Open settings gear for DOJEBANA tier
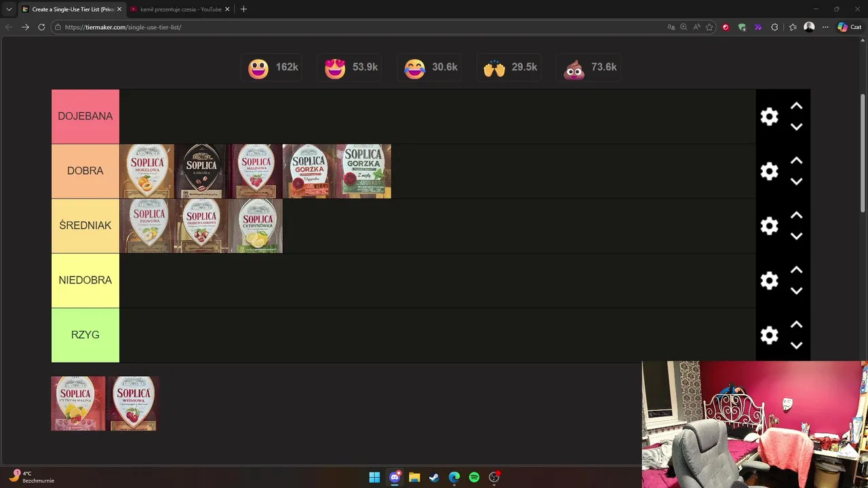 tap(769, 117)
